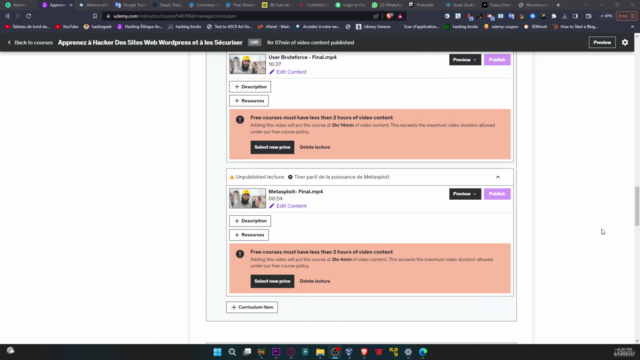The height and width of the screenshot is (360, 640).
Task: Publish the Metasploit lecture
Action: tap(497, 194)
